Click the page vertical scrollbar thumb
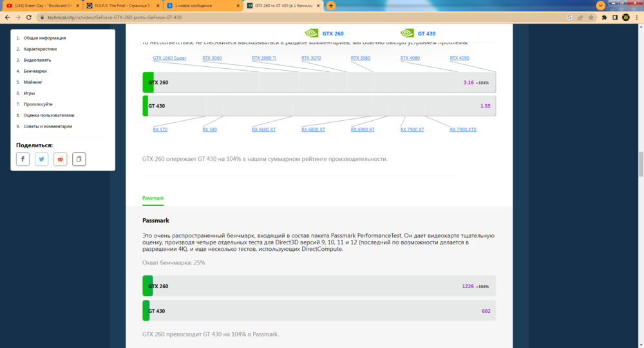The image size is (644, 348). pyautogui.click(x=641, y=164)
